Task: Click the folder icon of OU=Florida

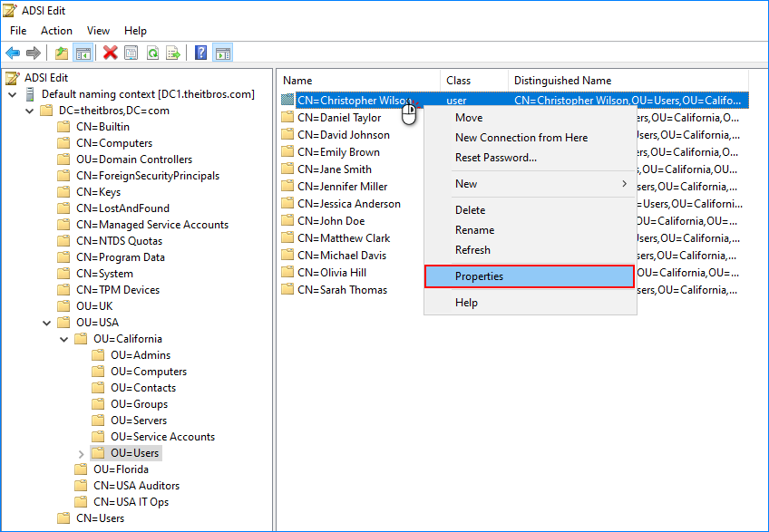Action: (x=81, y=469)
